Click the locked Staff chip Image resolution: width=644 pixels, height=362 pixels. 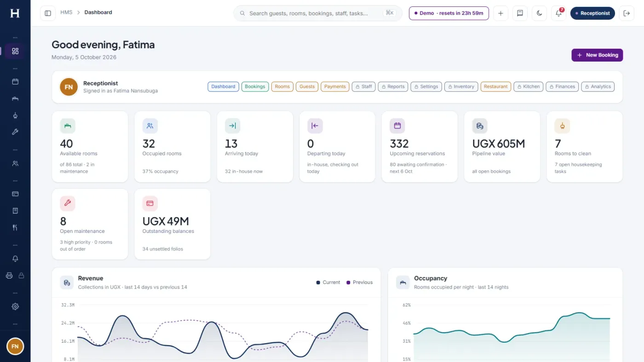click(364, 86)
